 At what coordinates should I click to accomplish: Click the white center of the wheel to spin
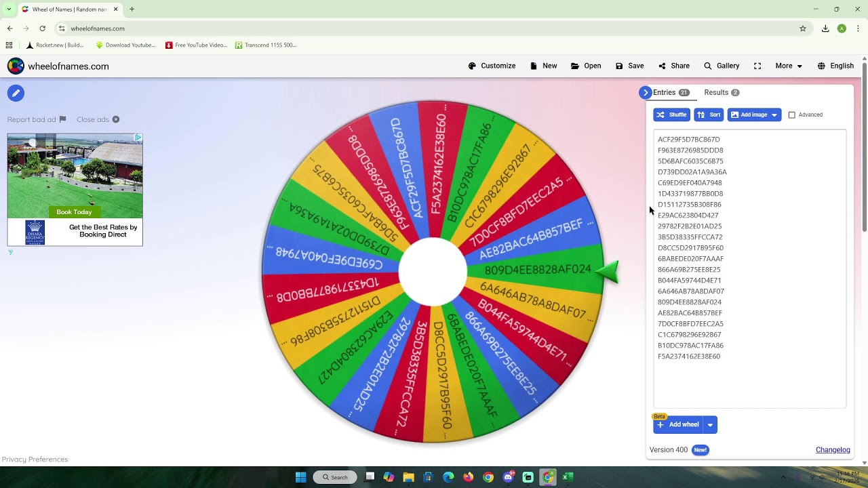click(x=433, y=272)
